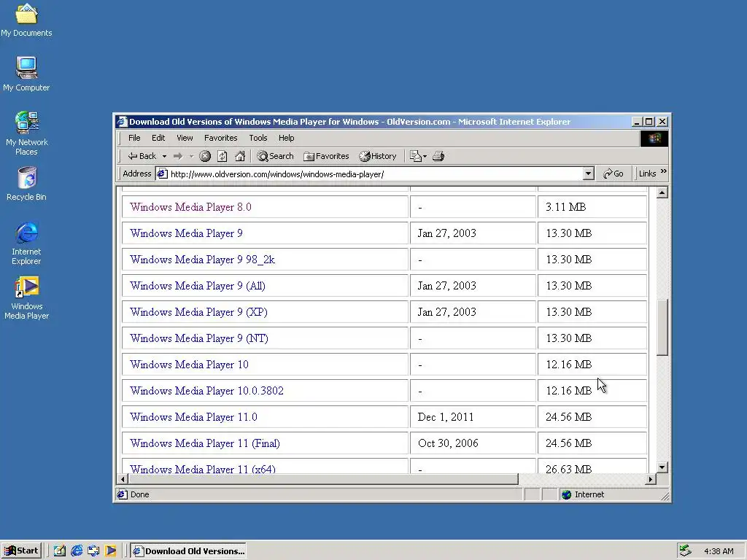Click the vertical scrollbar down arrow
The image size is (747, 560).
tap(662, 467)
